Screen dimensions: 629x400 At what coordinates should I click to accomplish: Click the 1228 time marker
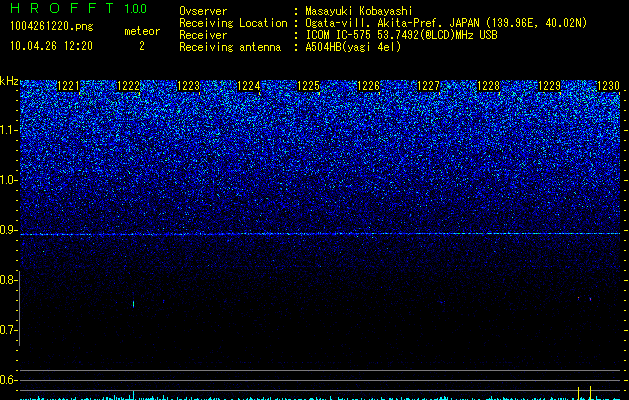pyautogui.click(x=489, y=86)
